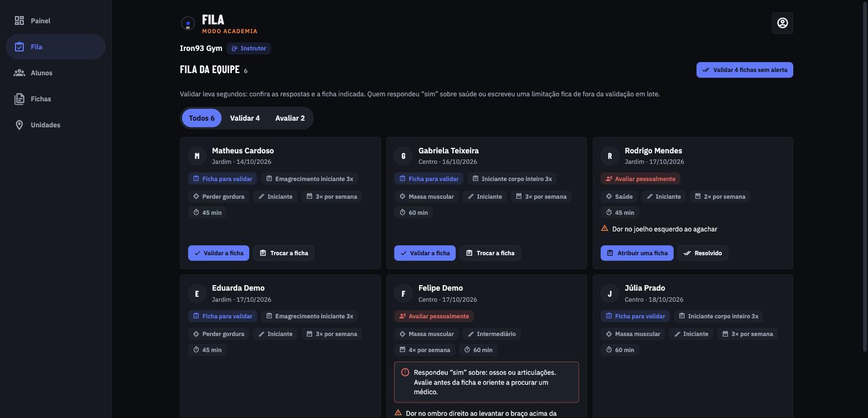Click the Instrutor role badge
Viewport: 868px width, 418px height.
pos(249,49)
